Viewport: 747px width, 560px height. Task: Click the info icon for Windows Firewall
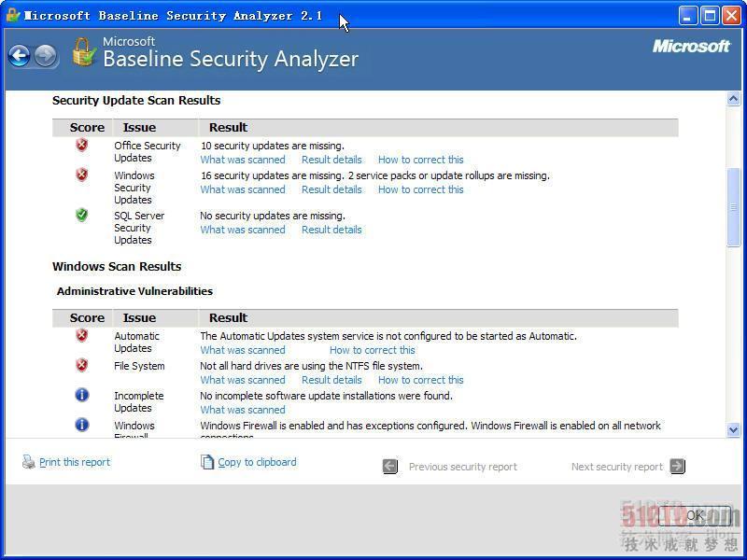point(82,425)
